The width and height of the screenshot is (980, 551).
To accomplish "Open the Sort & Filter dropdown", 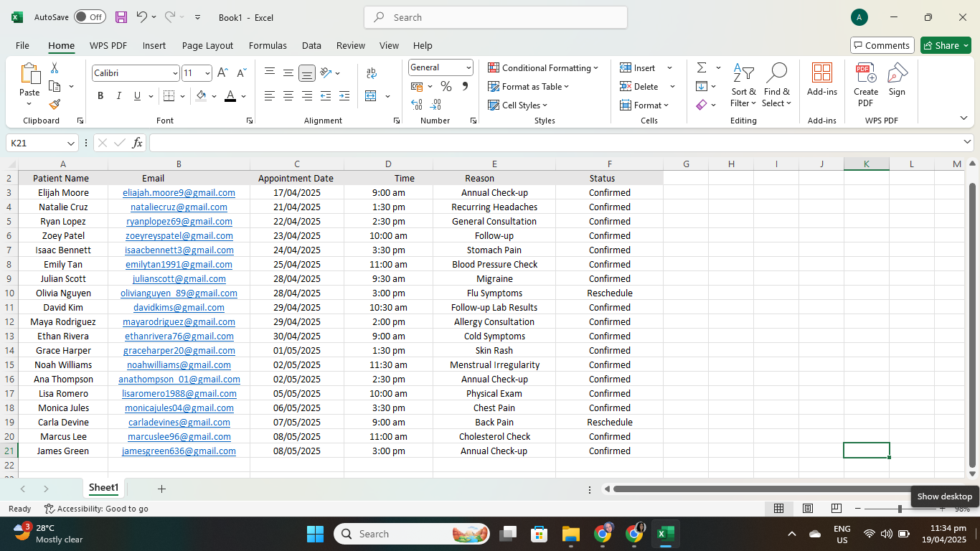I will (744, 85).
